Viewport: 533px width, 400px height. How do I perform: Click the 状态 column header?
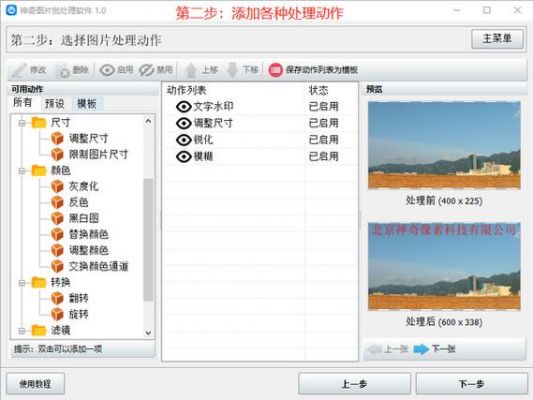(x=319, y=90)
